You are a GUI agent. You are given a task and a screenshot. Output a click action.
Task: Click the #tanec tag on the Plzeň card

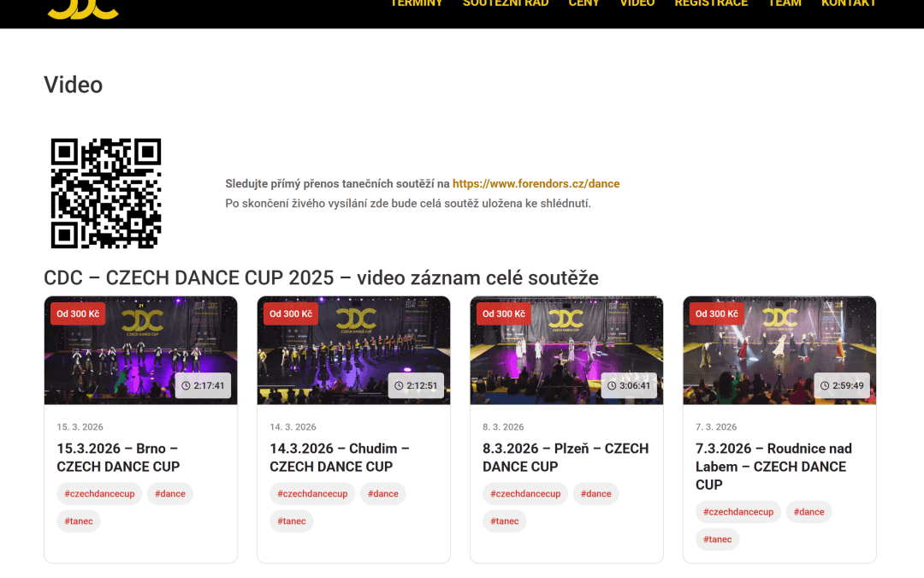(504, 521)
